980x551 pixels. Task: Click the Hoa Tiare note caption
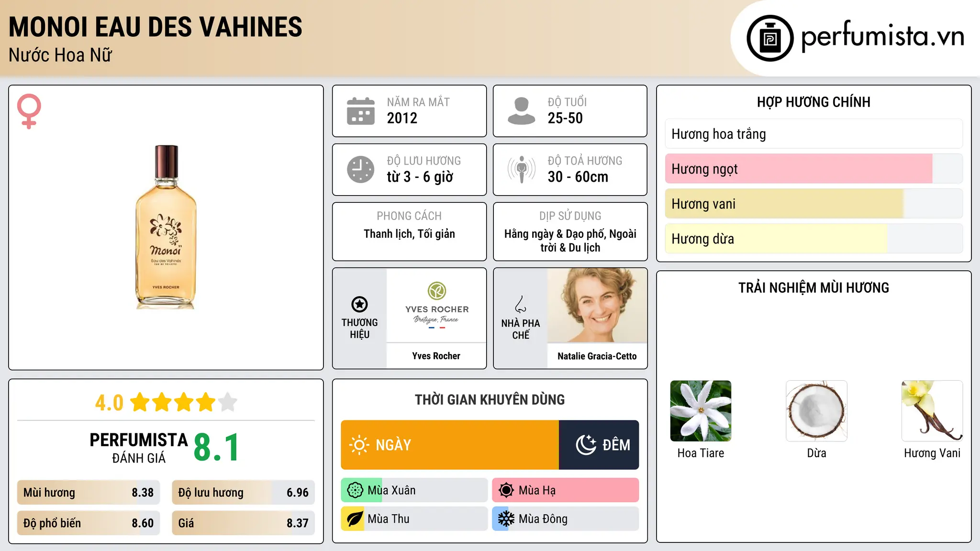(701, 453)
